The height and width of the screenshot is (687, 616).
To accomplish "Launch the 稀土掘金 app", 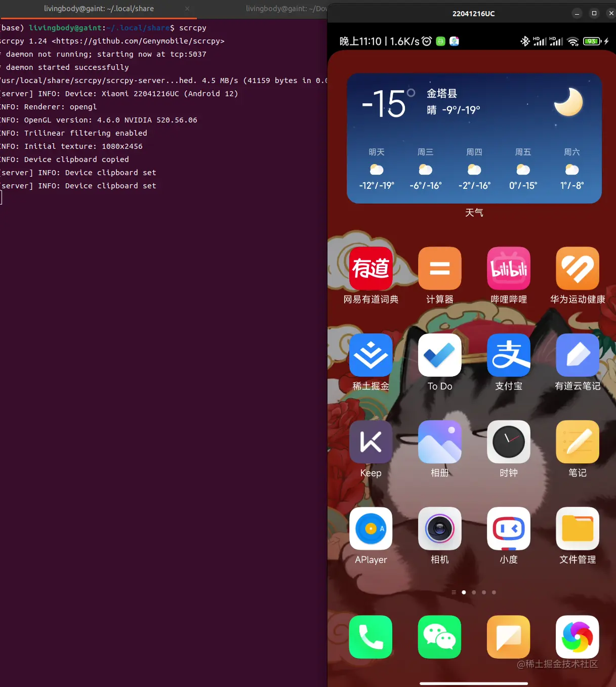I will [x=371, y=355].
